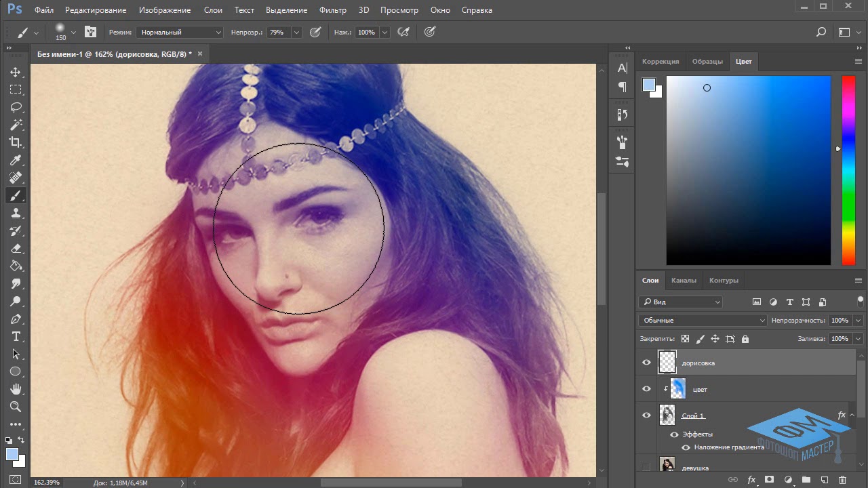868x488 pixels.
Task: Open the Фильтр menu
Action: [x=332, y=10]
